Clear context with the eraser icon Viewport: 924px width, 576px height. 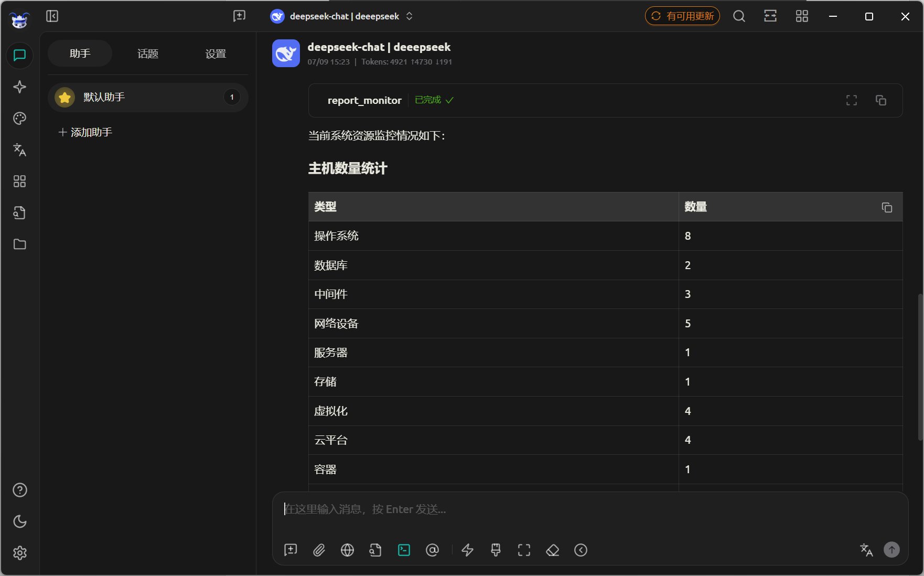point(552,550)
